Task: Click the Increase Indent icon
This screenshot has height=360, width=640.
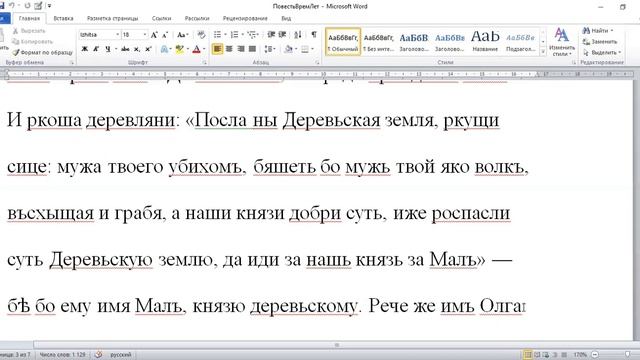Action: pyautogui.click(x=282, y=35)
